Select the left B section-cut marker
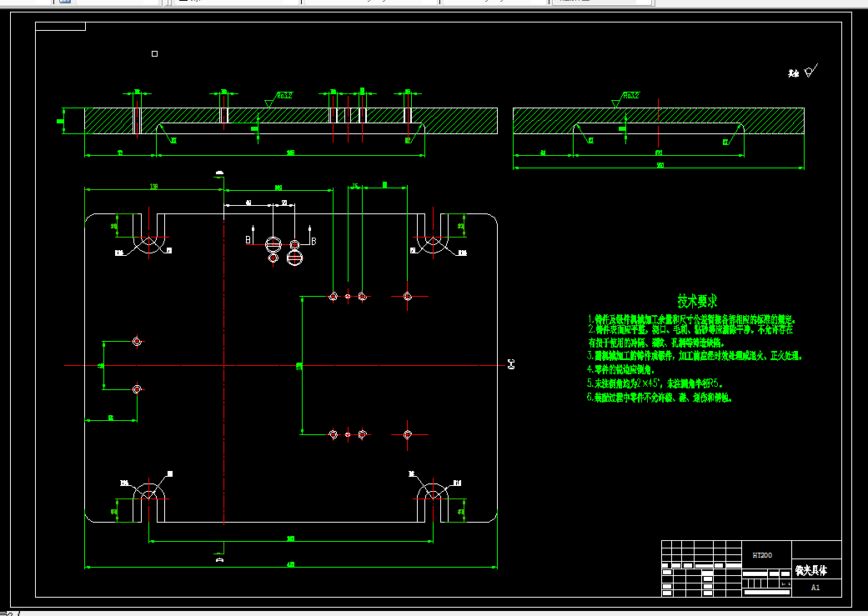Screen dimensions: 868x616 250,238
